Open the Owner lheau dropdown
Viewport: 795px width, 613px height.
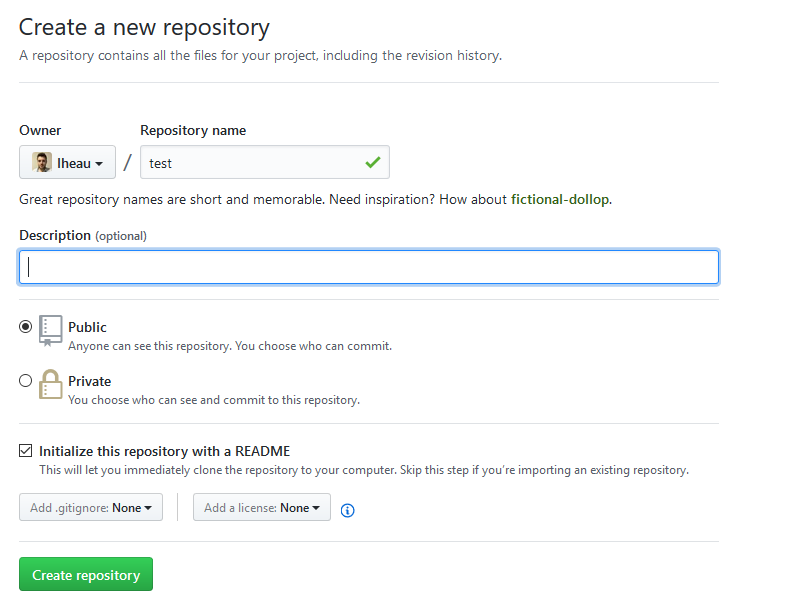point(68,163)
